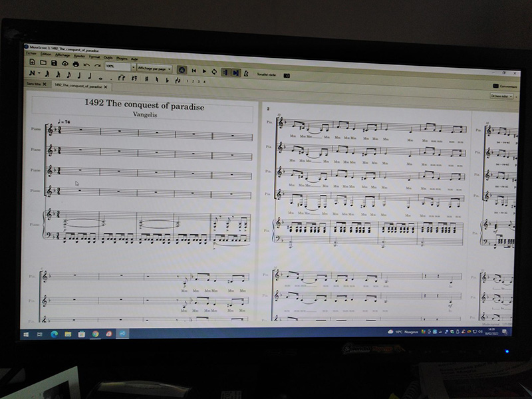Open the Affichage par page view dropdown
This screenshot has height=399, width=532.
click(x=154, y=68)
